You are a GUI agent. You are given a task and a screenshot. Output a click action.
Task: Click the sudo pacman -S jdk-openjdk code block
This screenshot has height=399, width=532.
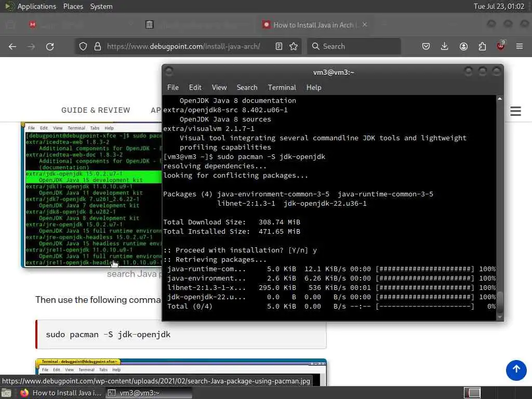[181, 335]
